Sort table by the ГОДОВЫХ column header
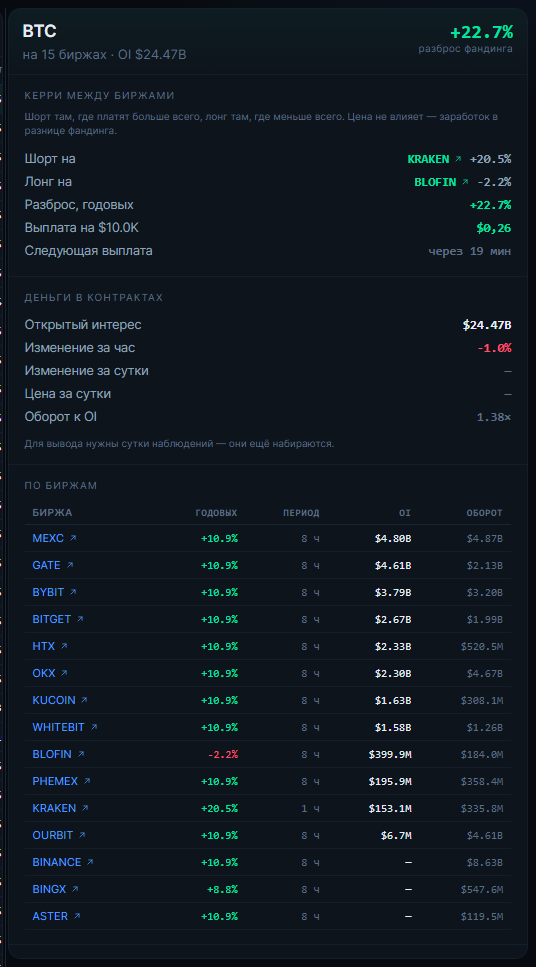The image size is (536, 967). click(x=216, y=512)
